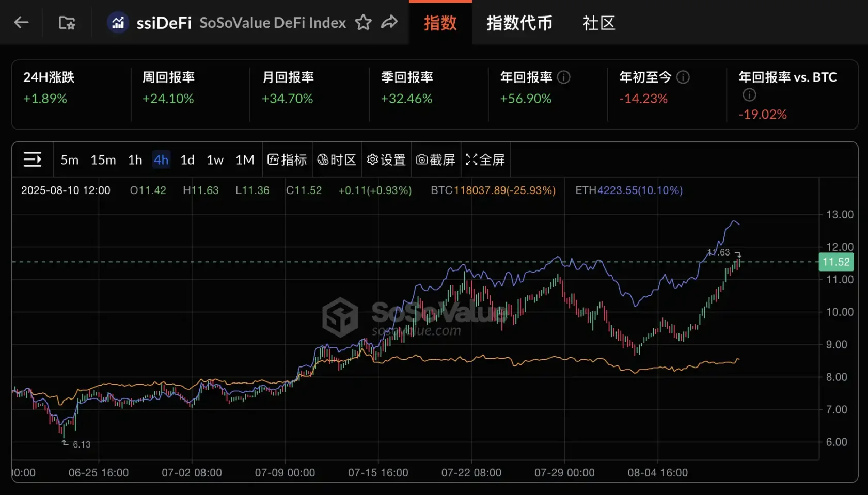Image resolution: width=868 pixels, height=495 pixels.
Task: Toggle ETH overlay in the chart legend
Action: (x=627, y=190)
